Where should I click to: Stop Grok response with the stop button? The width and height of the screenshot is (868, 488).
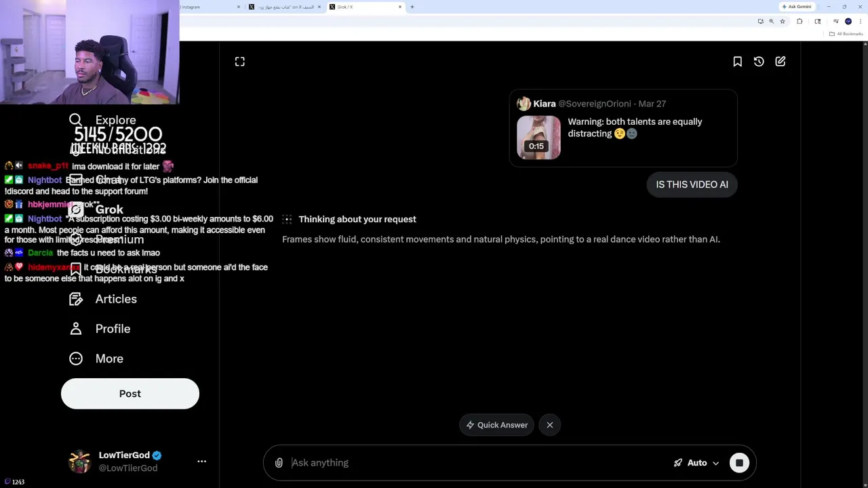(740, 463)
